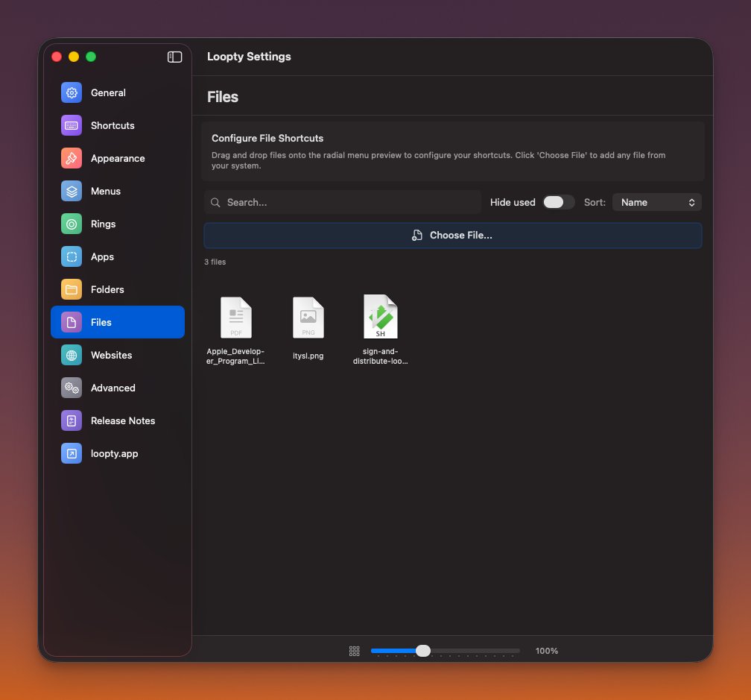Click the Apps dashed-square icon
Screen dimensions: 751x700
click(72, 256)
